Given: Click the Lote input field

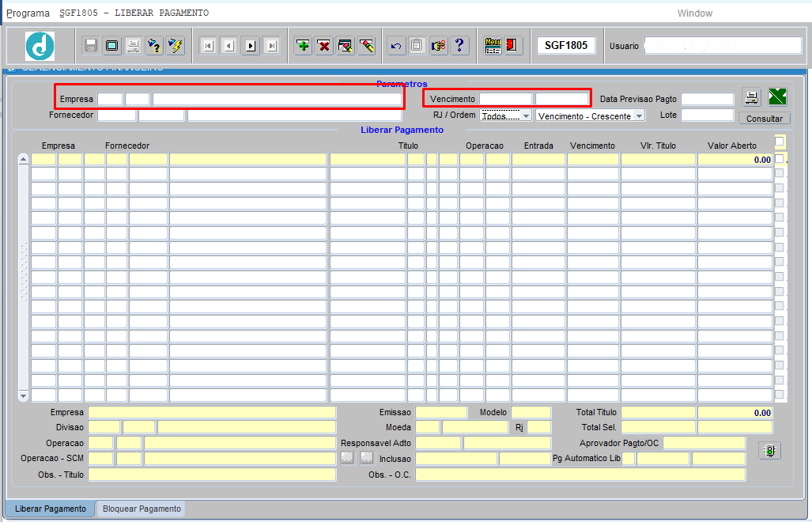Looking at the screenshot, I should click(x=708, y=115).
